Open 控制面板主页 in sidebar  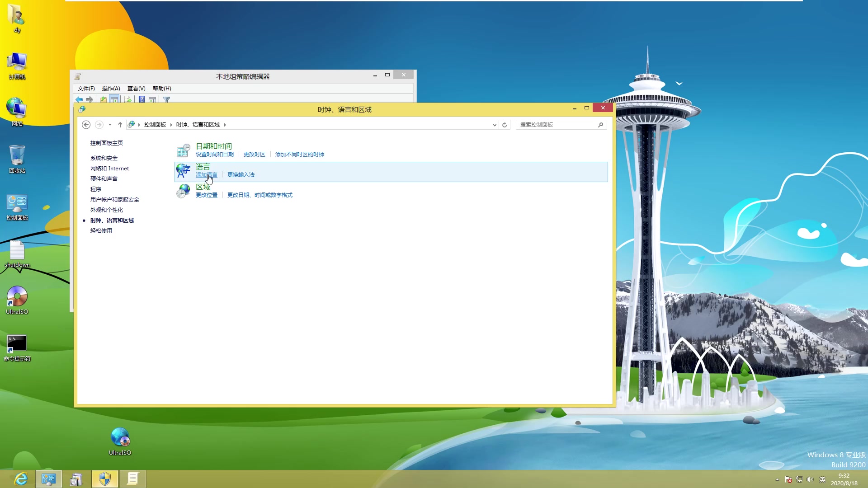[x=107, y=143]
